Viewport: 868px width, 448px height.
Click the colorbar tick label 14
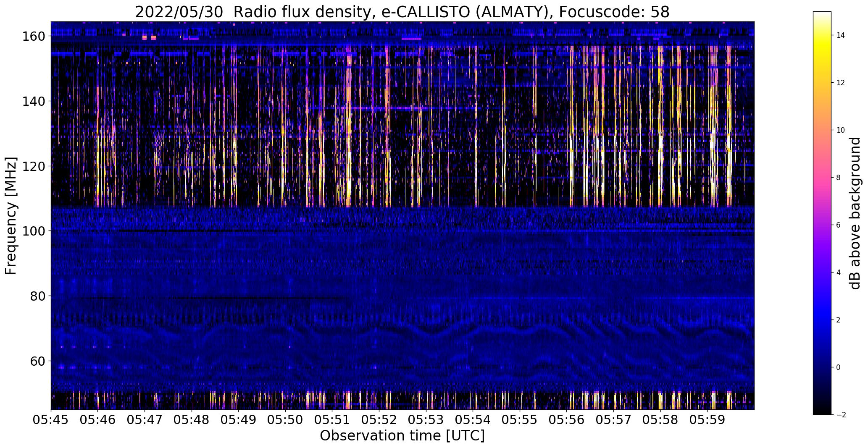pyautogui.click(x=841, y=35)
